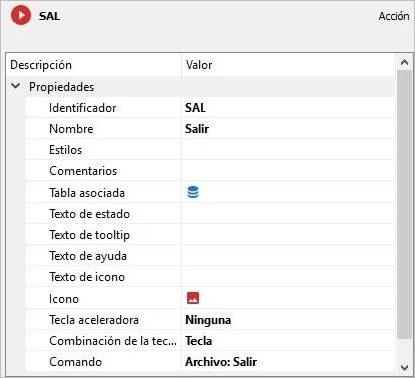The image size is (415, 378).
Task: Click the Descripción column header
Action: (x=94, y=65)
